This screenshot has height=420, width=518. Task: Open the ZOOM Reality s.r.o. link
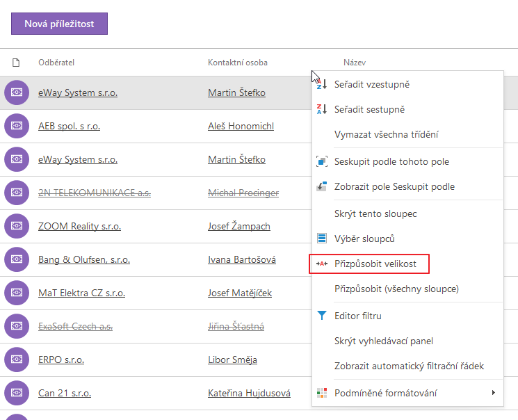(x=80, y=227)
